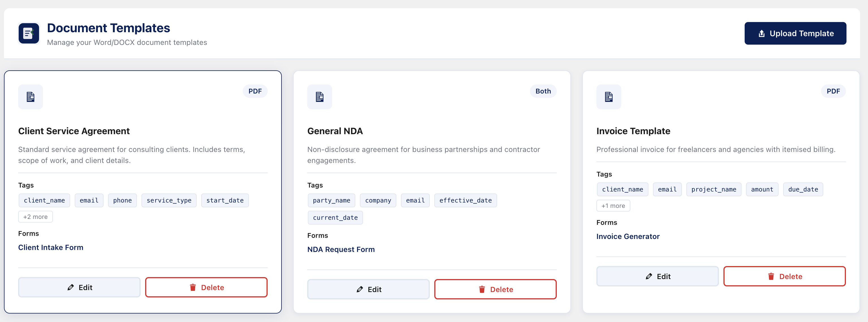Click the PDF badge on Client Service Agreement
Screen dimensions: 868x322
click(255, 91)
